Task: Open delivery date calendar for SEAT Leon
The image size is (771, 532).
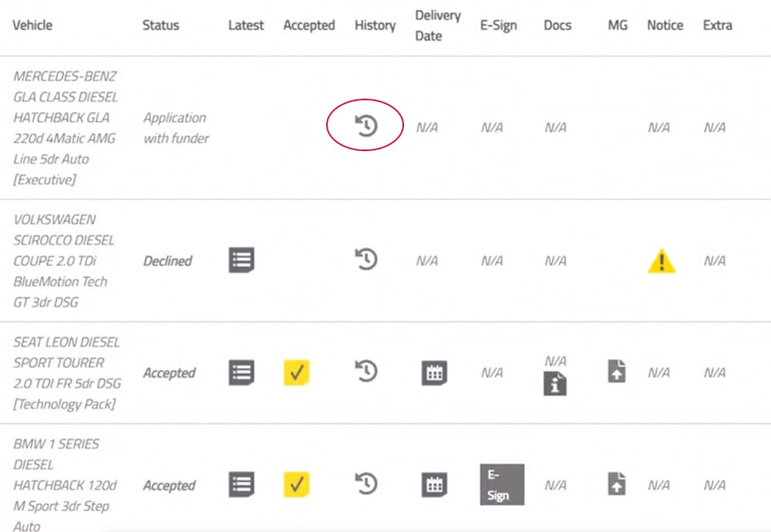Action: click(x=434, y=372)
